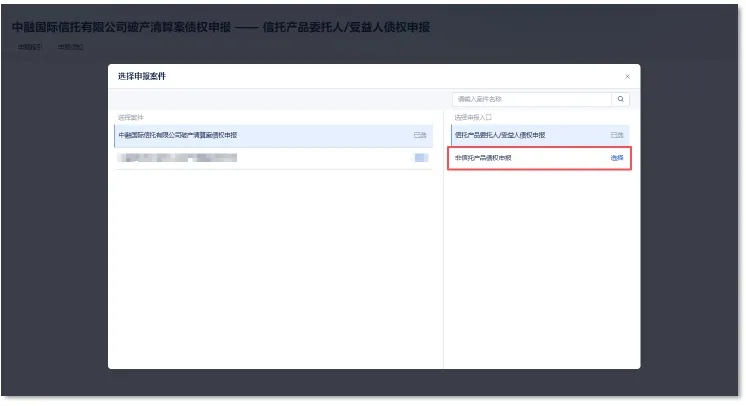Open 申报须知 tab behind the dialog
This screenshot has width=746, height=406.
click(x=70, y=47)
